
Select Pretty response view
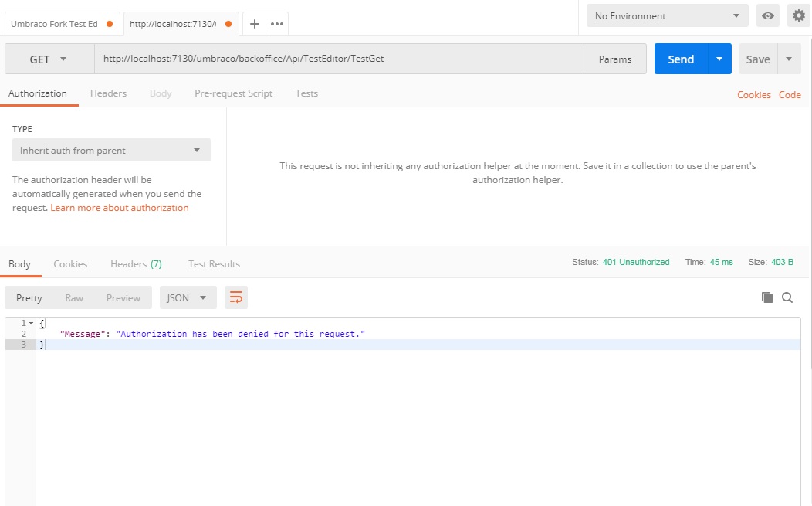(x=29, y=297)
